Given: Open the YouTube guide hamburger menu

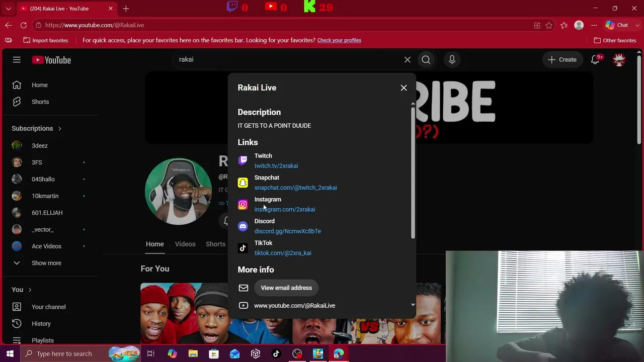Looking at the screenshot, I should (x=17, y=60).
